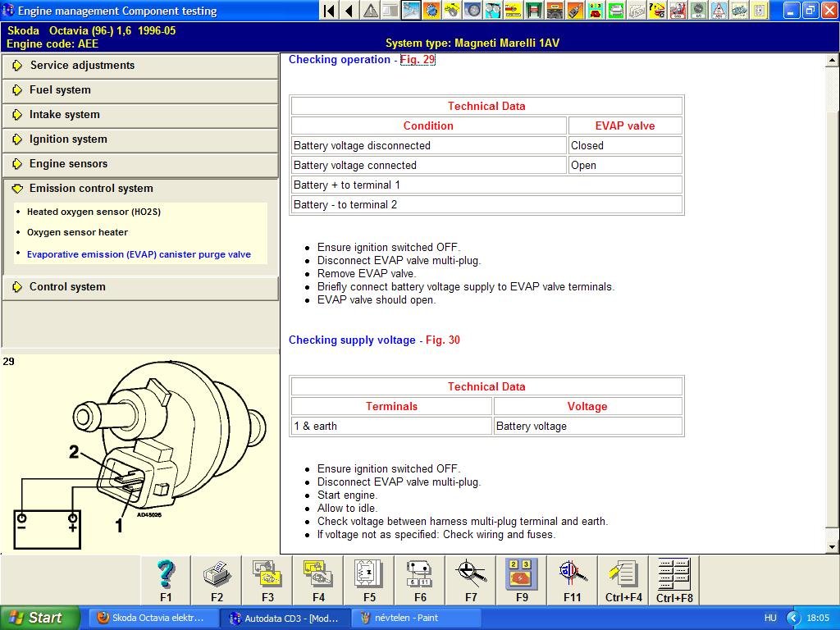Open the green vehicle lift toolbar icon
Viewport: 840px width, 630px height.
[533, 10]
